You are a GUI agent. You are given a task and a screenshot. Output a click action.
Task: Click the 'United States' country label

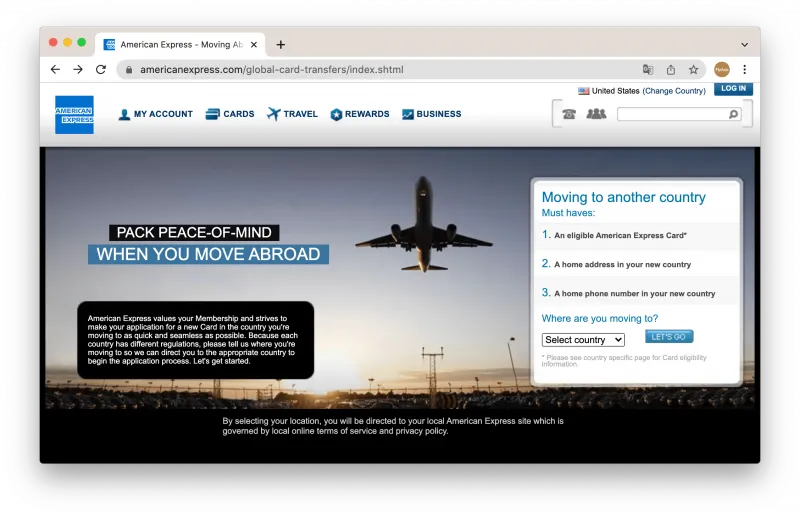click(615, 91)
